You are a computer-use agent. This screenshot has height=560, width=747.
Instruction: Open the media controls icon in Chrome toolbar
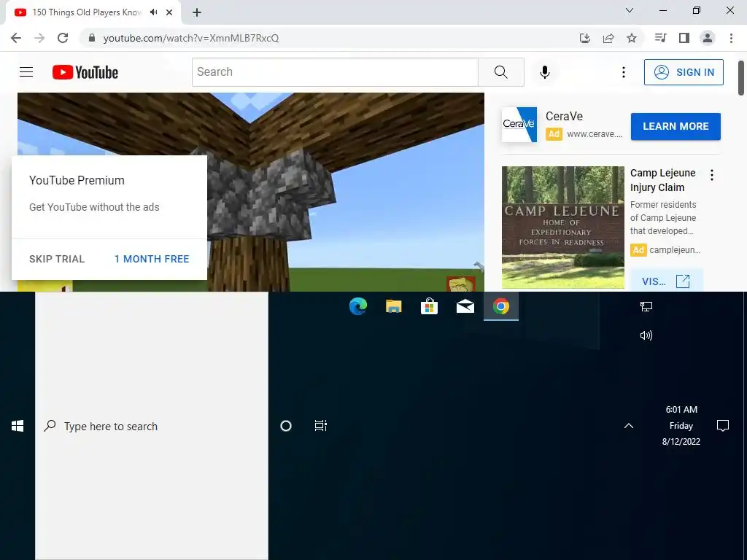[x=661, y=38]
